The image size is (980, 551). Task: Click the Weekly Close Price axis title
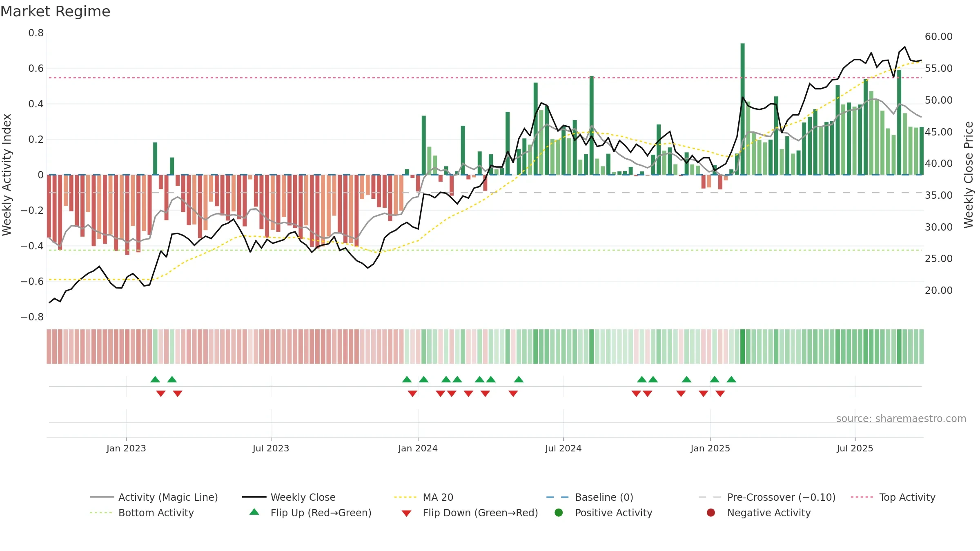click(969, 175)
